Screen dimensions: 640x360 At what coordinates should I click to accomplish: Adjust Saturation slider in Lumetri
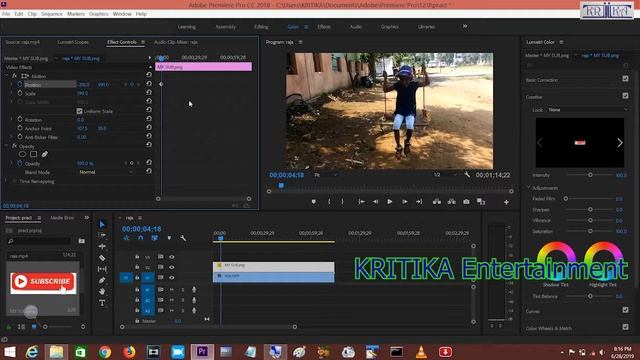click(590, 231)
